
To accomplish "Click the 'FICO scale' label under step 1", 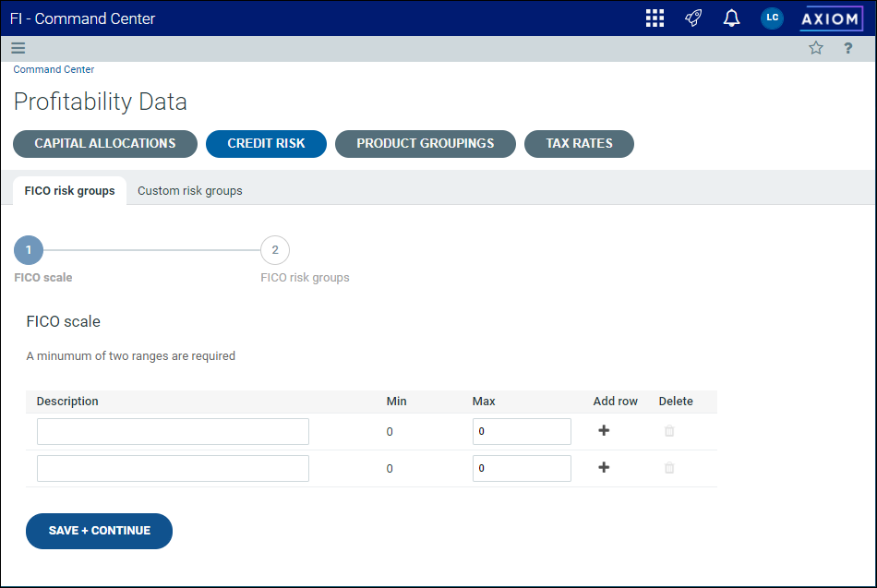I will click(43, 278).
